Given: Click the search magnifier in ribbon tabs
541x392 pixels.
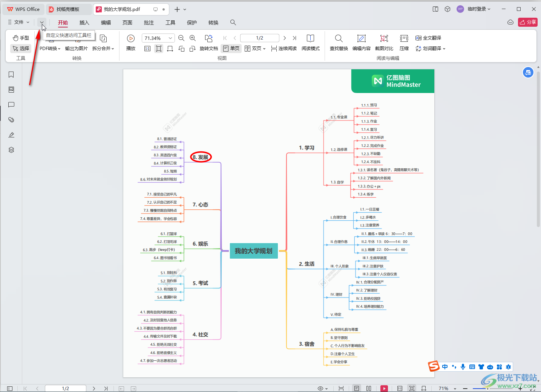Looking at the screenshot, I should point(233,23).
